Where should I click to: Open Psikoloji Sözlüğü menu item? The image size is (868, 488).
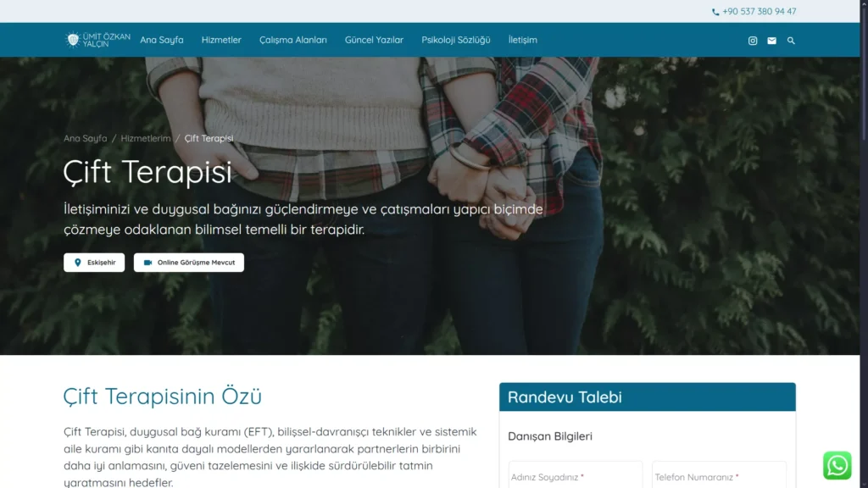pos(455,40)
